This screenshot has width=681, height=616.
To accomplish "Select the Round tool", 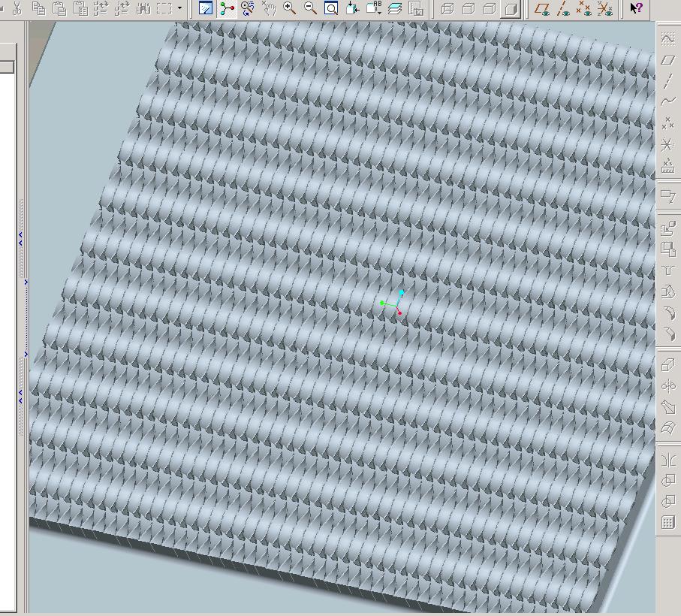I will point(668,313).
